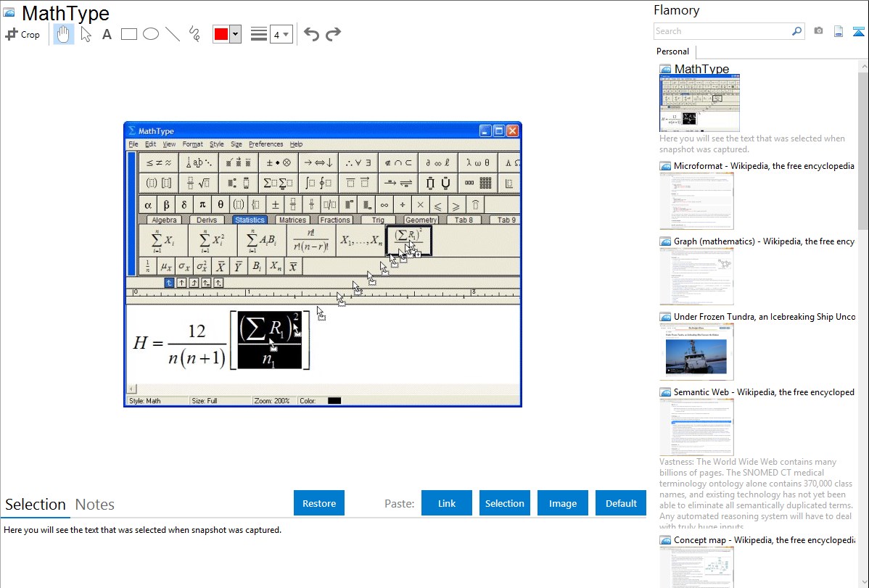The height and width of the screenshot is (588, 869).
Task: Switch to the Selection tab
Action: click(36, 505)
